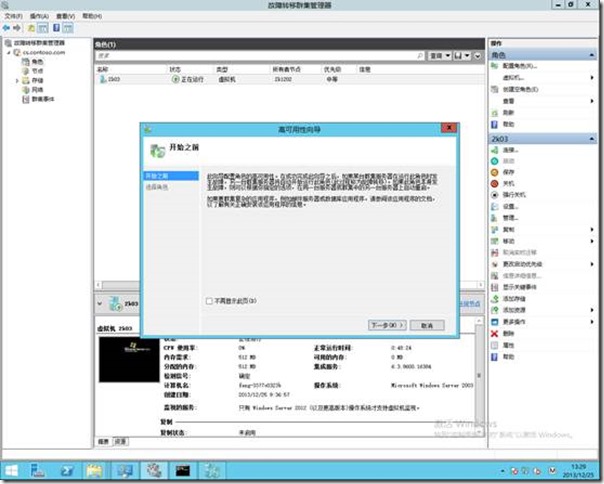Open the 添加资源 submenu

point(542,310)
